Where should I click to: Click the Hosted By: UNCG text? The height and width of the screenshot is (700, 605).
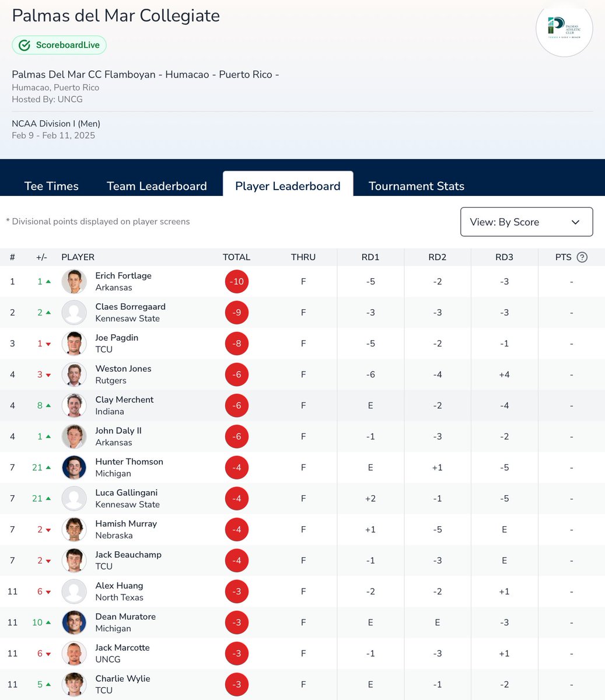(x=47, y=99)
